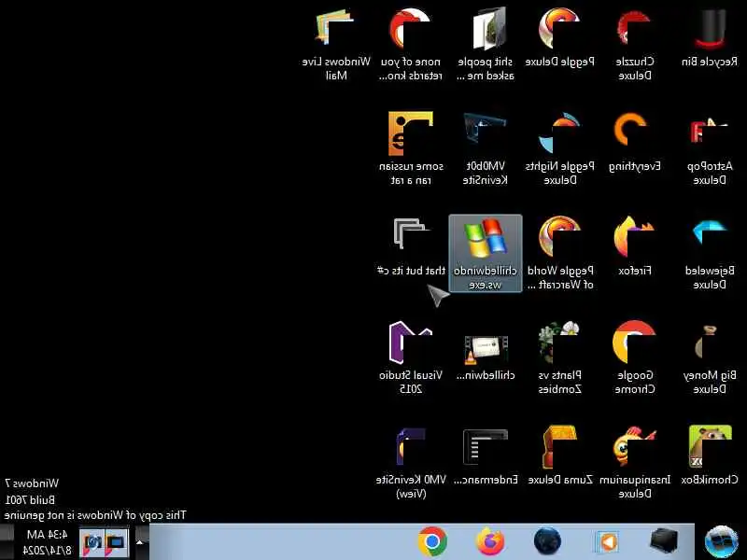
Task: Open the black box app on taskbar
Action: [664, 542]
